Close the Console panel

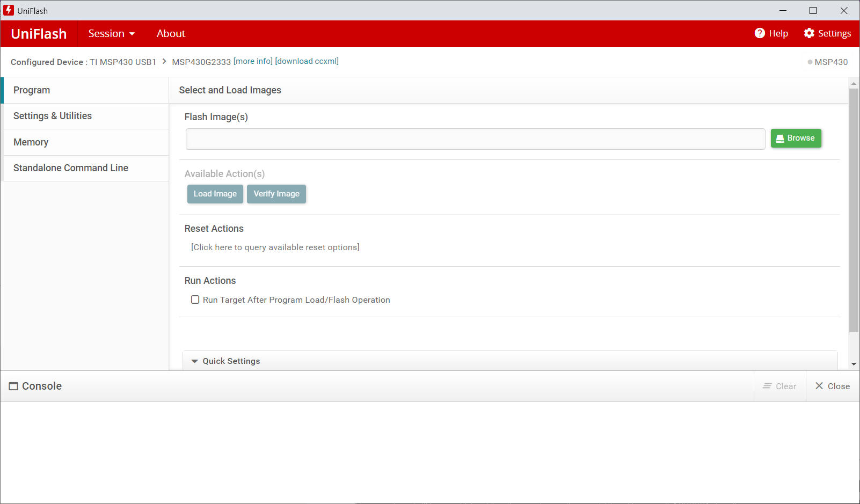(833, 386)
